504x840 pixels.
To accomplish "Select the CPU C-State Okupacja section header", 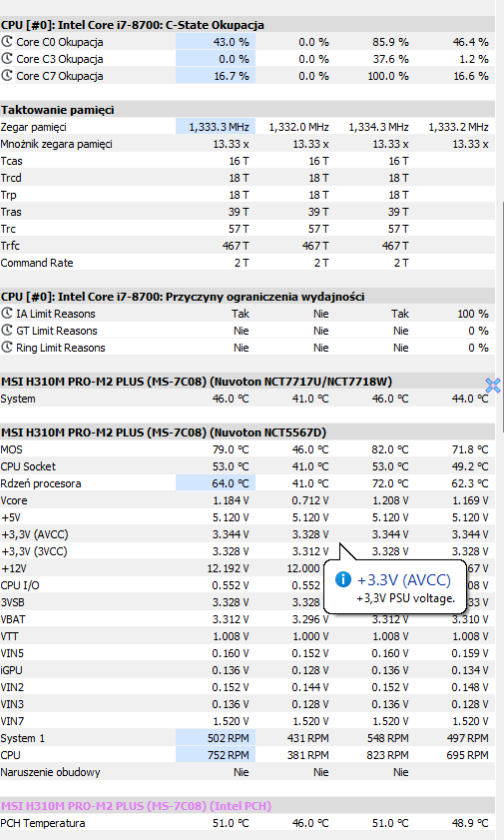I will pos(248,25).
